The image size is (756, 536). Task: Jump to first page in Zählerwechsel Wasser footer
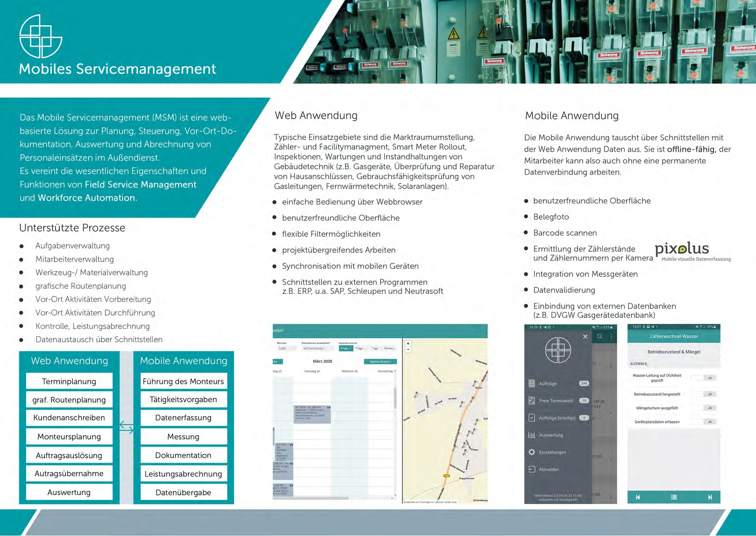coord(638,497)
